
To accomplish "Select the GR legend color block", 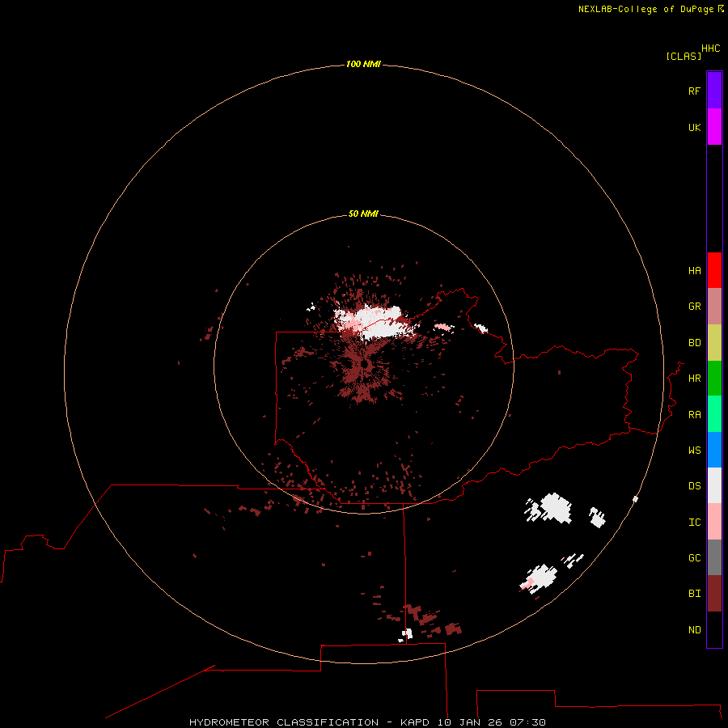I will (x=714, y=307).
